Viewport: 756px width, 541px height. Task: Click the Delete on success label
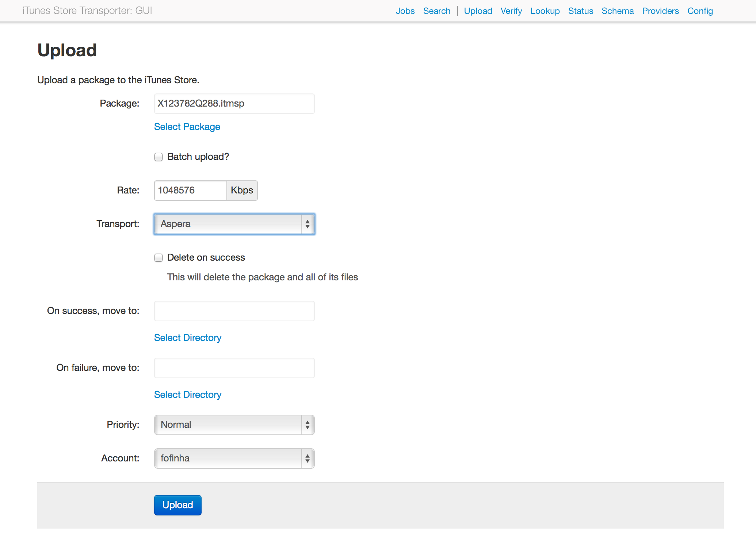[206, 258]
